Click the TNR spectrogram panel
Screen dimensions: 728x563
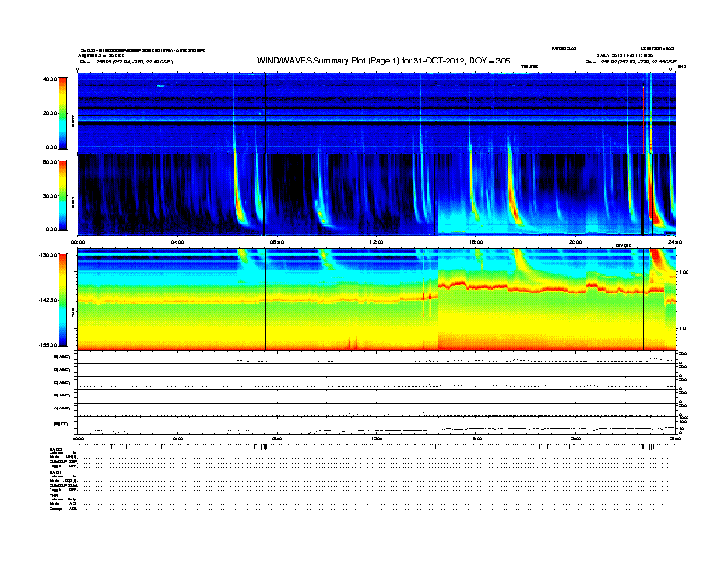coord(376,300)
